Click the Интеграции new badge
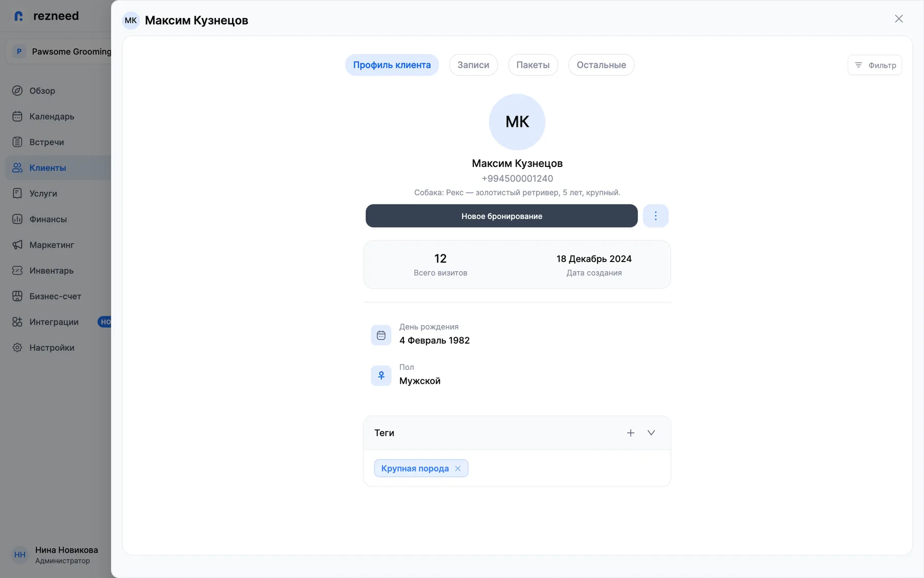Screen dimensions: 924x578 click(x=105, y=322)
